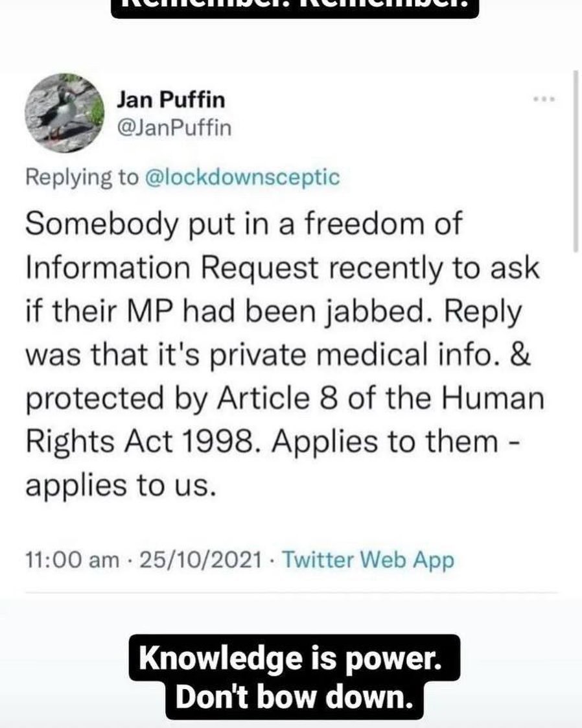Viewport: 582px width, 728px height.
Task: Click the vertical scrollbar on the right edge
Action: (x=575, y=162)
